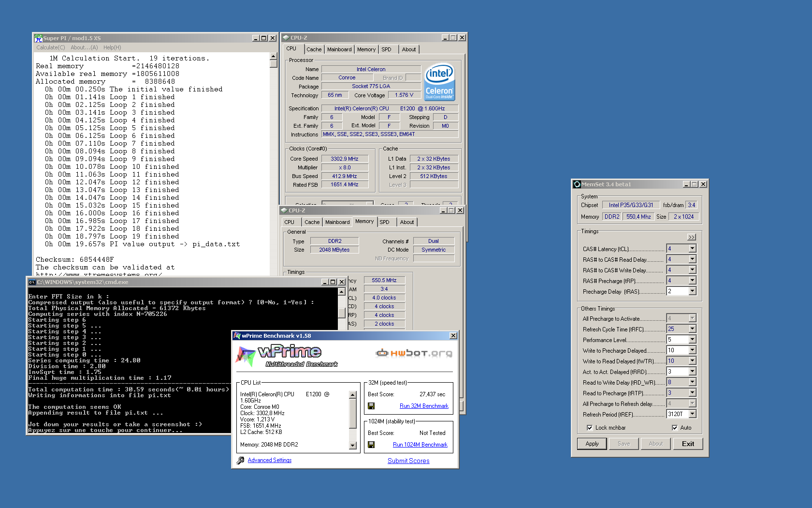812x508 pixels.
Task: Click the lower CPU-Z window title icon
Action: (284, 210)
